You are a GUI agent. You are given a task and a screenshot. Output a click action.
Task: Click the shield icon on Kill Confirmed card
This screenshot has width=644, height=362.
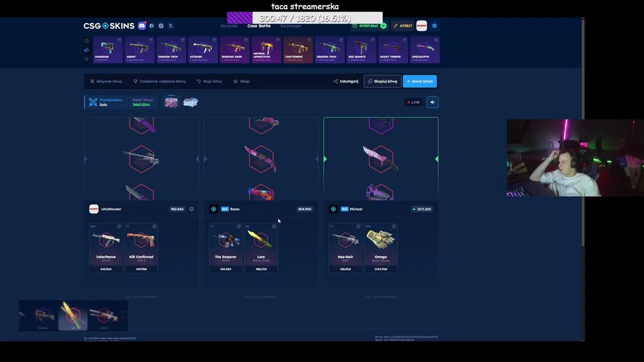click(154, 227)
